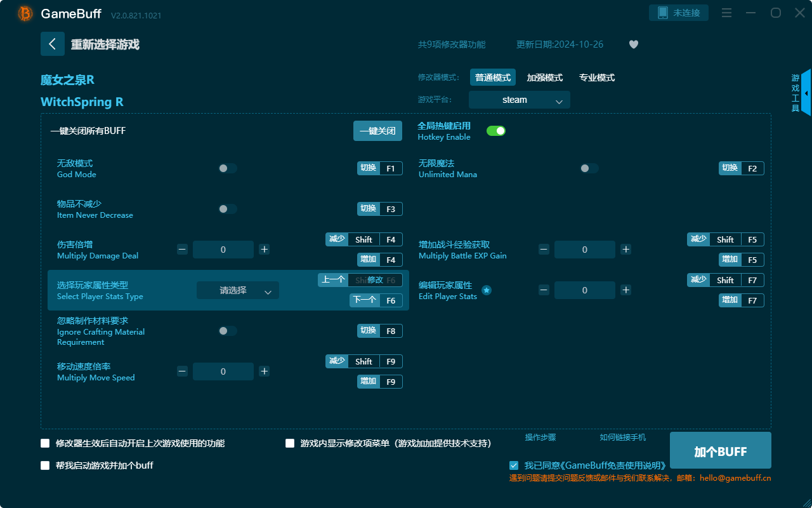Click the back arrow beside 重新选择游戏

pos(53,43)
